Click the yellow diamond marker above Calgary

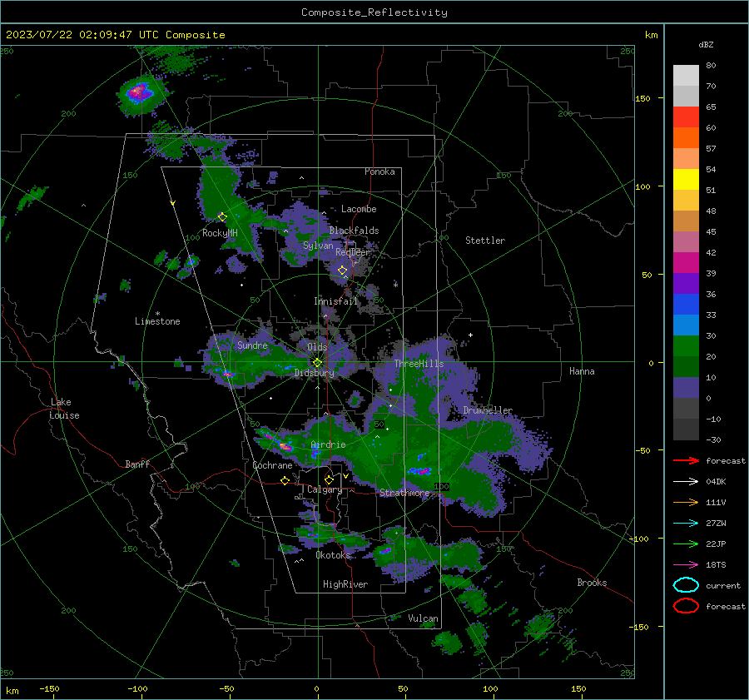(x=329, y=479)
